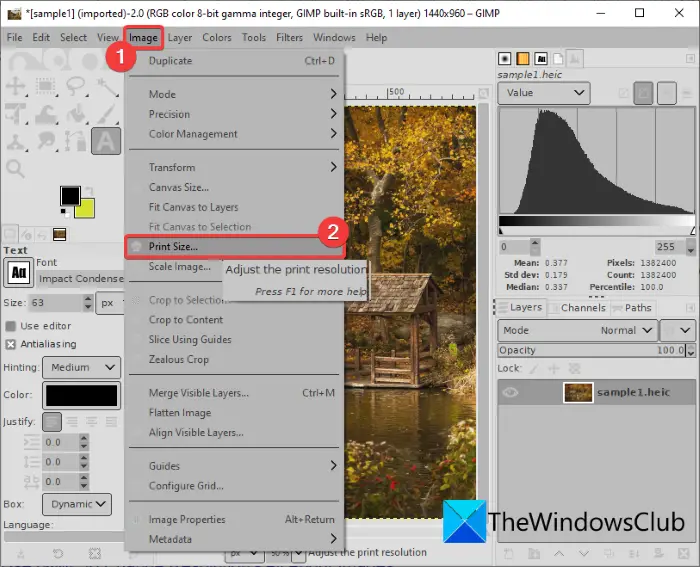
Task: Open the Filters menu
Action: click(x=289, y=38)
